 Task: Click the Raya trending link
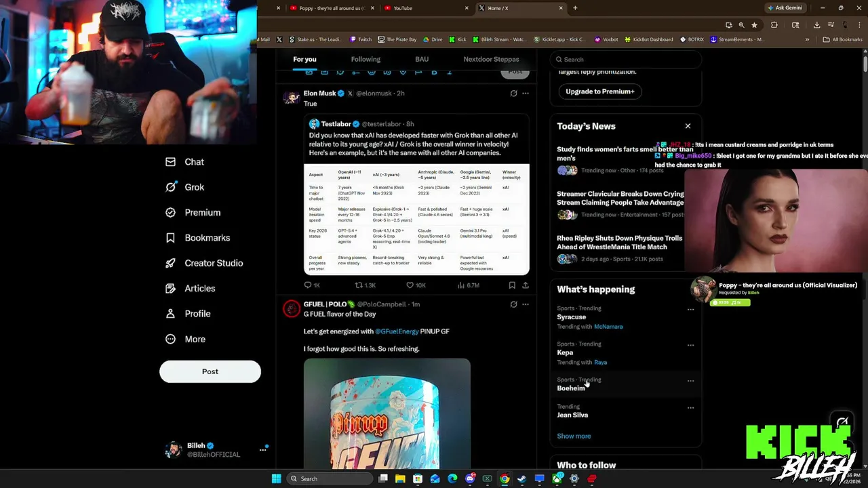(x=600, y=363)
